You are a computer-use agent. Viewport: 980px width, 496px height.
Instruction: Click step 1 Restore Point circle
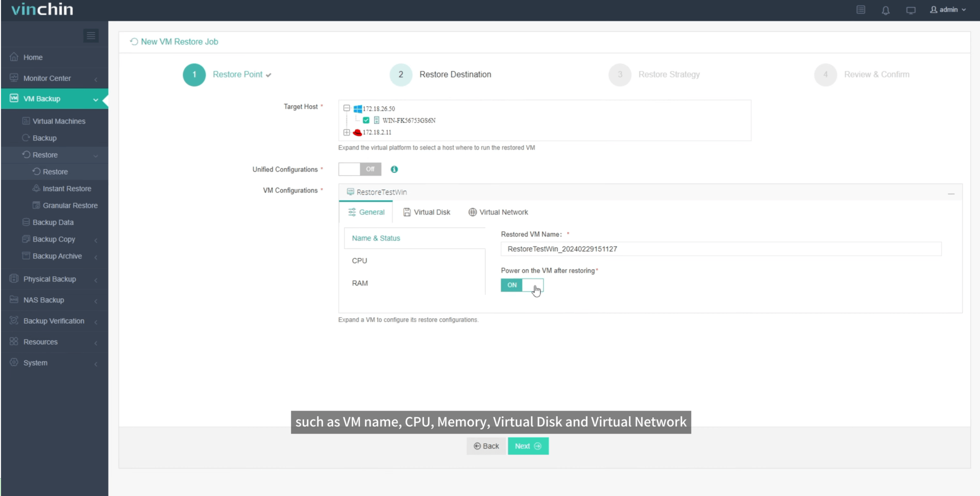[x=194, y=75]
